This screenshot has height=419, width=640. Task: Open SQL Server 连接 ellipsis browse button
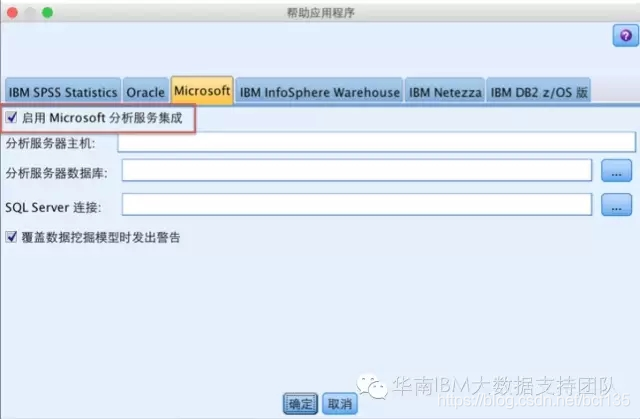616,205
